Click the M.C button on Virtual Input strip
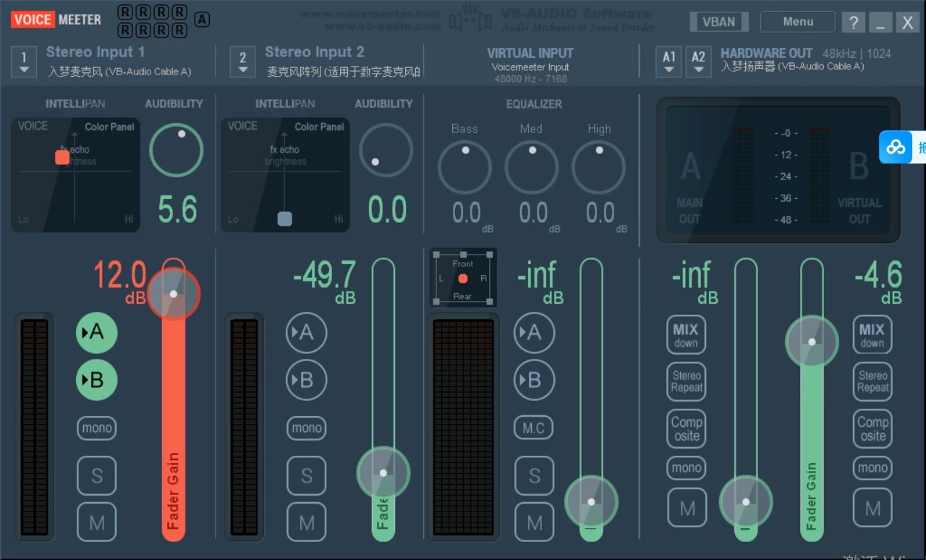 pos(533,428)
